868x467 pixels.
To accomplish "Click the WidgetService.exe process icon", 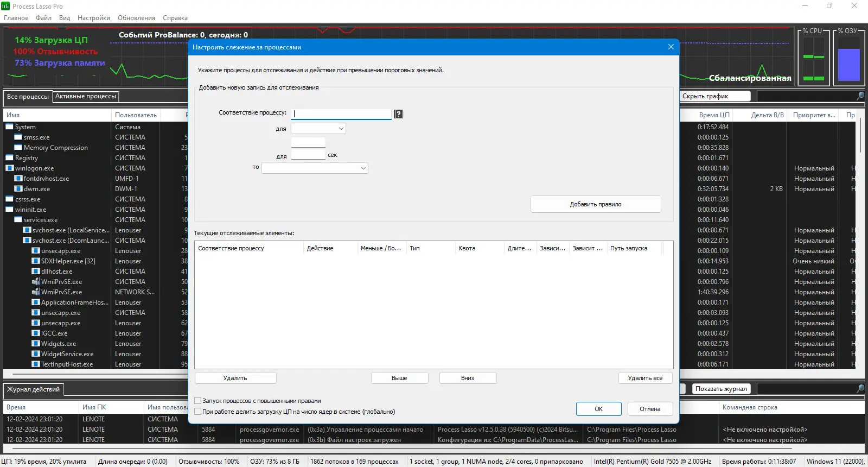I will coord(35,354).
